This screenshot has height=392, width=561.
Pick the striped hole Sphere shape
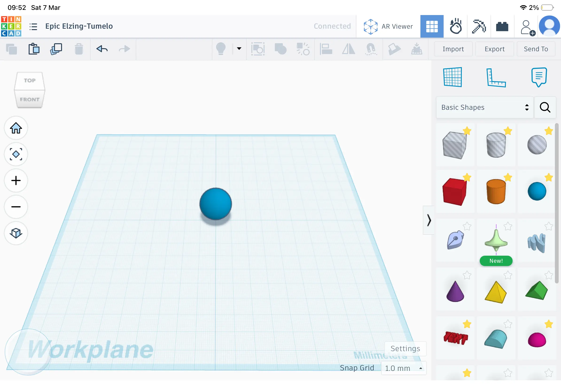click(537, 145)
